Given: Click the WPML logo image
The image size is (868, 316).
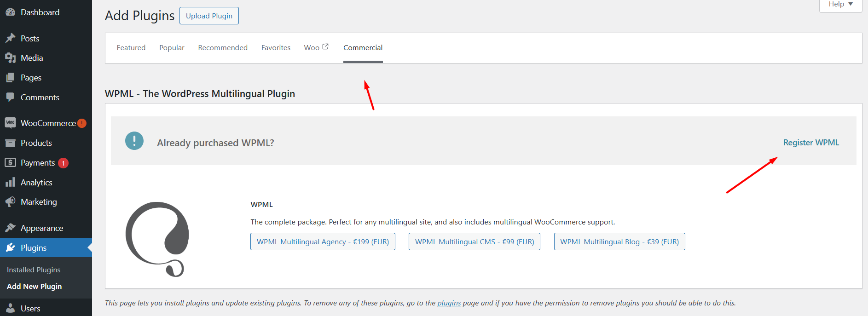Looking at the screenshot, I should point(158,239).
